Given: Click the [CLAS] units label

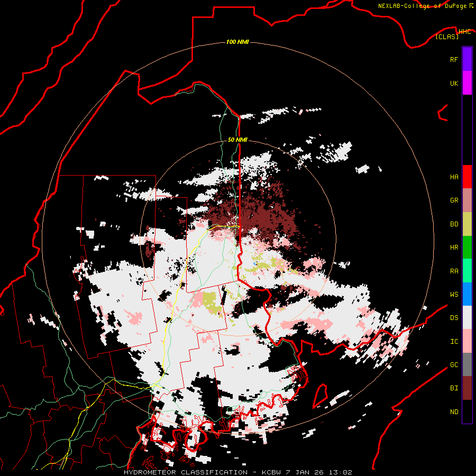Looking at the screenshot, I should (447, 37).
